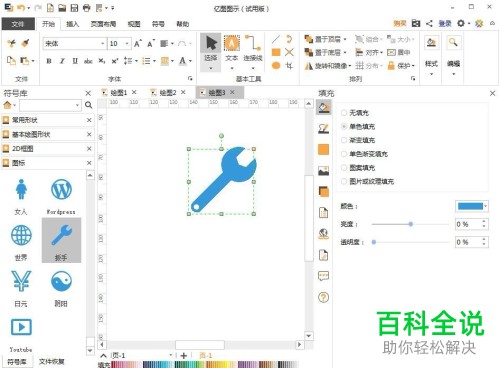Switch to the 视图 view ribbon tab

tap(134, 24)
